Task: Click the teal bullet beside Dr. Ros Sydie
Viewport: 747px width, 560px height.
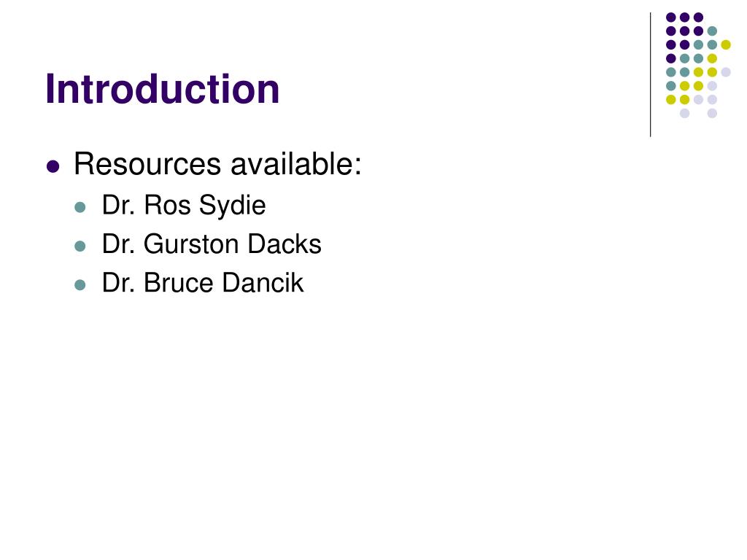Action: pos(80,207)
